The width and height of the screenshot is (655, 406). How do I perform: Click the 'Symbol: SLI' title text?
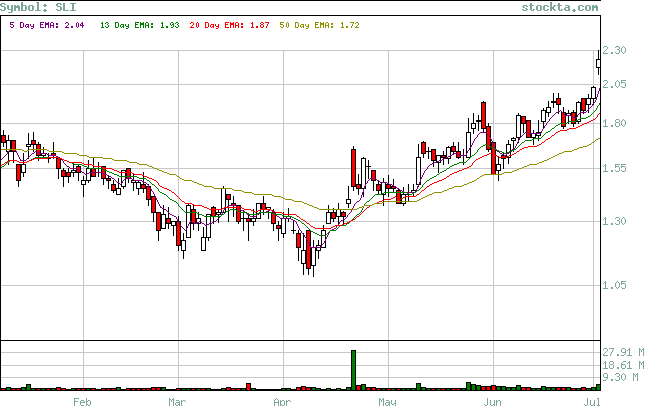point(38,7)
